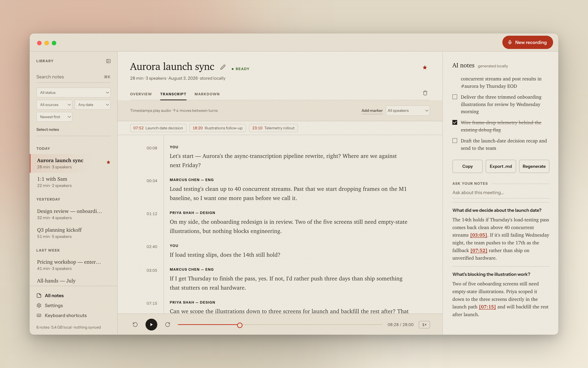This screenshot has width=588, height=368.
Task: Open the All status filter dropdown
Action: coord(73,93)
